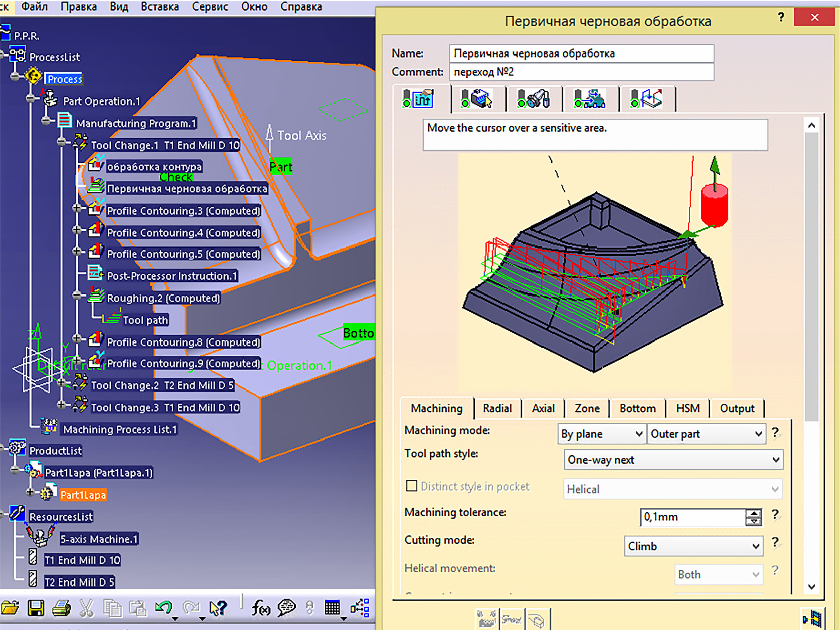
Task: Increase machining tolerance with stepper up arrow
Action: point(754,513)
